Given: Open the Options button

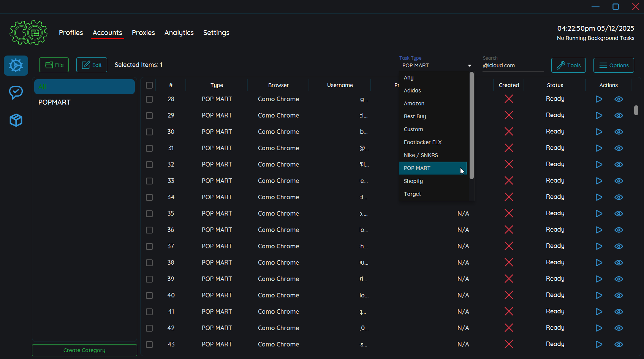Looking at the screenshot, I should point(614,65).
